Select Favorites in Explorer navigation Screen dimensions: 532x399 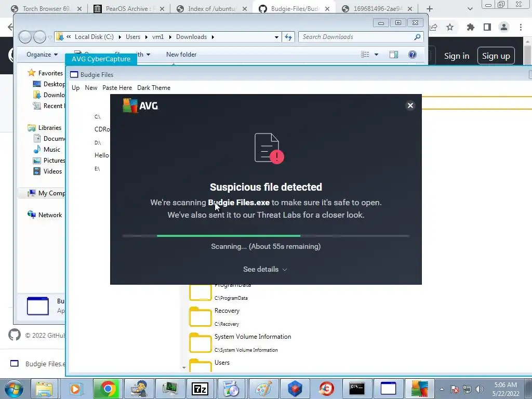(50, 73)
